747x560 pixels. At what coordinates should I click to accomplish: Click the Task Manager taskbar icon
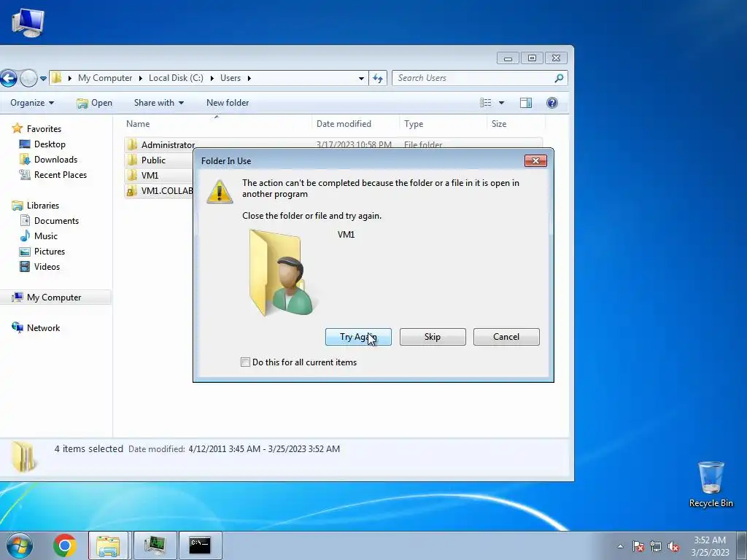[x=155, y=545]
